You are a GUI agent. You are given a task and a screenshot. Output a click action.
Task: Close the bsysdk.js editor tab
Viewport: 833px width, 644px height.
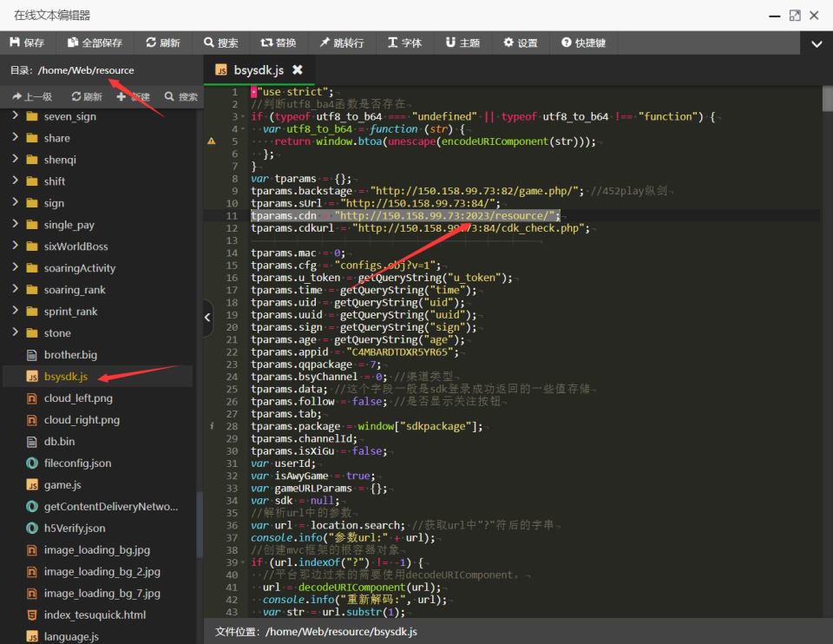[x=298, y=69]
